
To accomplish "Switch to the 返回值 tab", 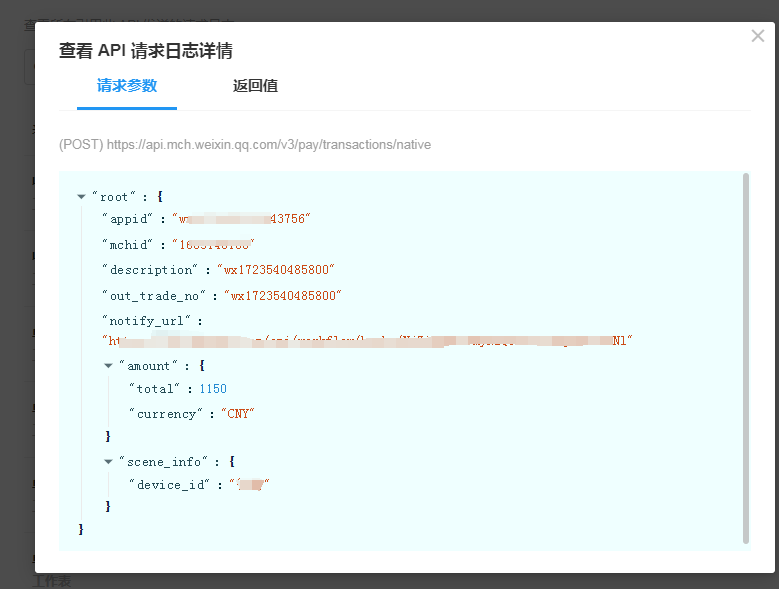I will 255,86.
